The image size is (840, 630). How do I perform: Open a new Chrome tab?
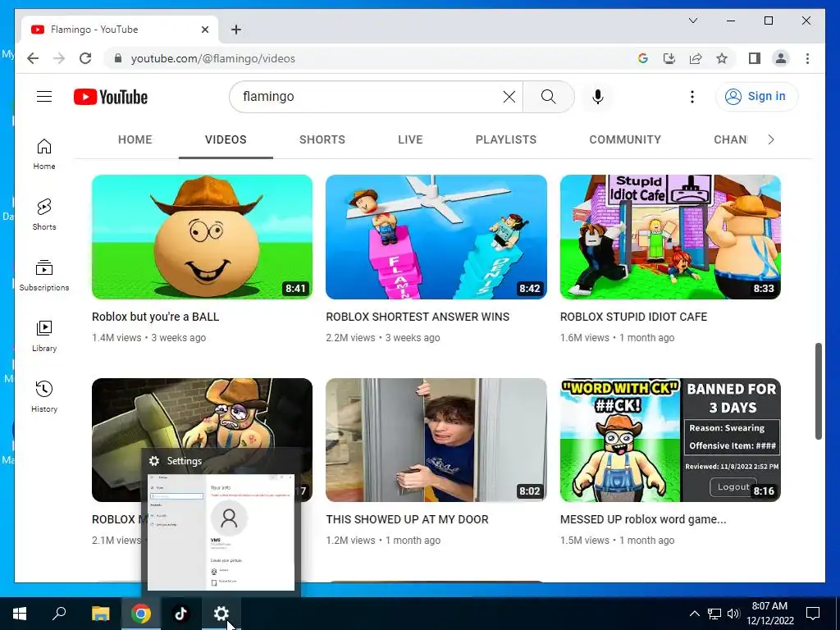pos(235,30)
